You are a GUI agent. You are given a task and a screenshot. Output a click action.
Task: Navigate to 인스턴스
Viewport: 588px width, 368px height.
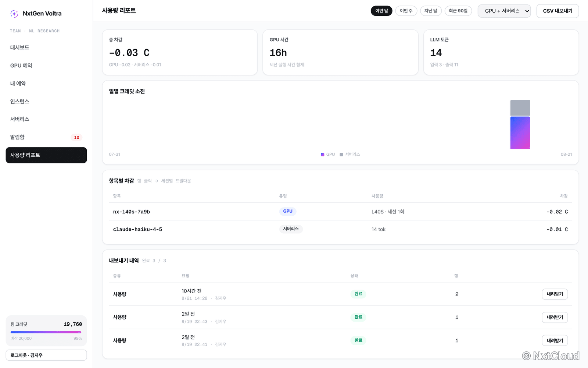46,101
